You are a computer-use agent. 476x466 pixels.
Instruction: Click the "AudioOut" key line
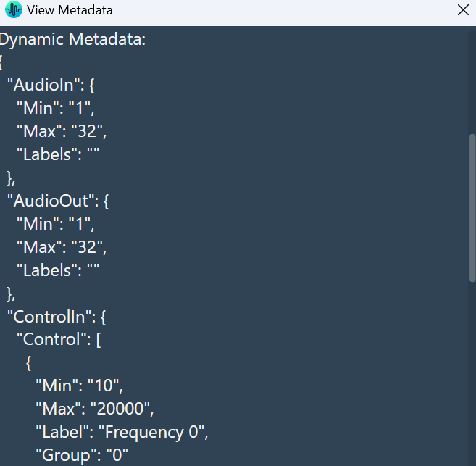tap(58, 201)
